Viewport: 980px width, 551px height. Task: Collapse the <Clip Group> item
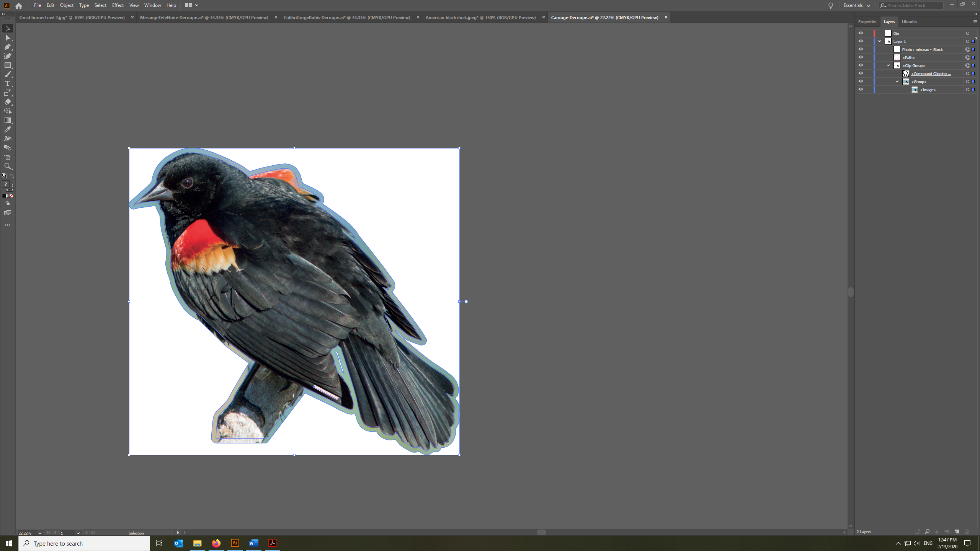(x=888, y=65)
